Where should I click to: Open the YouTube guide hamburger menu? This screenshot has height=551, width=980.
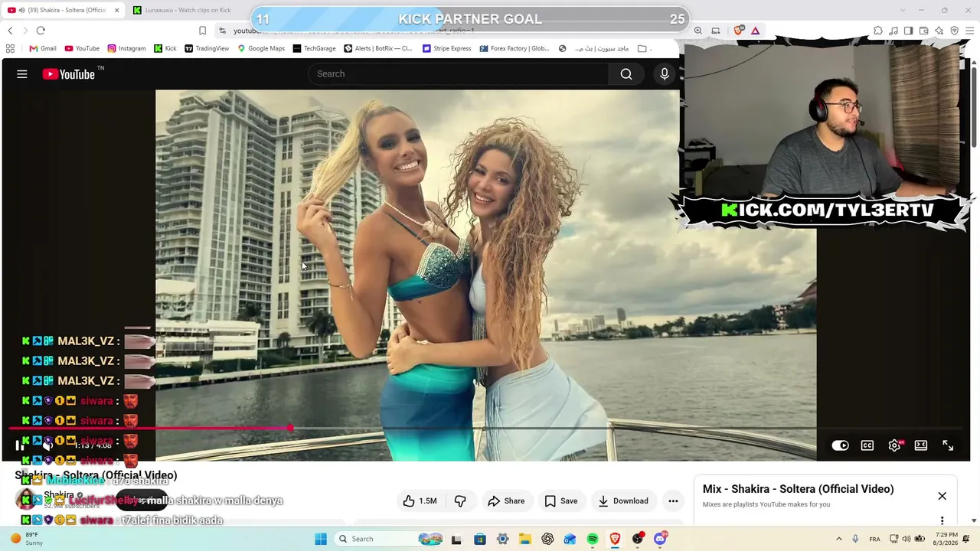click(22, 74)
